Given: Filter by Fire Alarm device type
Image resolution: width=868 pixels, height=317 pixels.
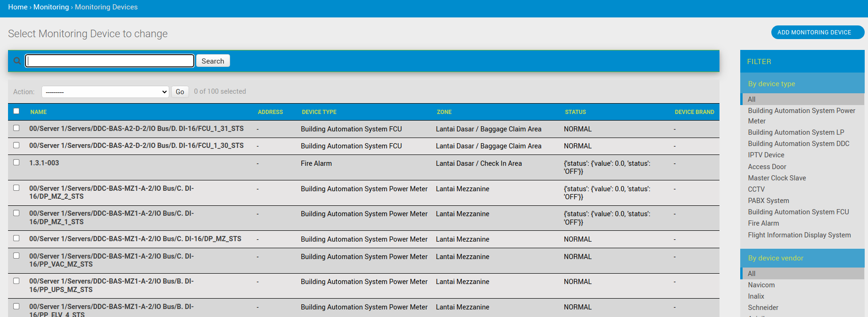Looking at the screenshot, I should pos(763,223).
